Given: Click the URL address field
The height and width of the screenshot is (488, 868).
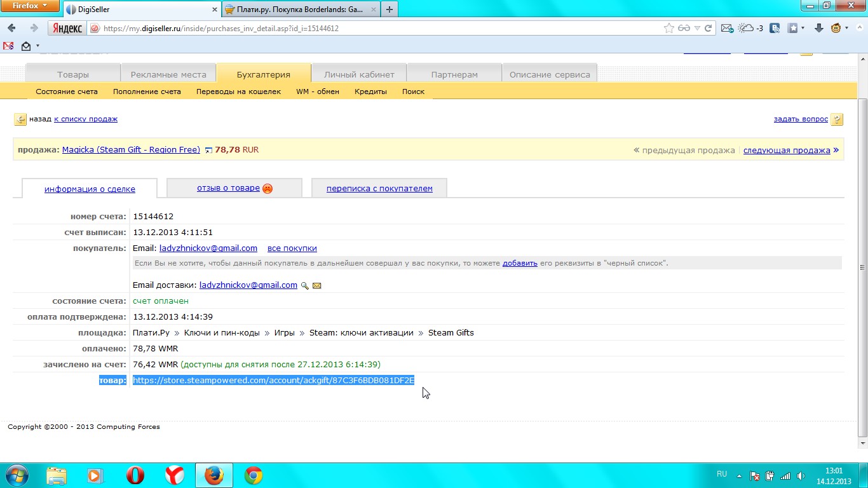Looking at the screenshot, I should 380,28.
